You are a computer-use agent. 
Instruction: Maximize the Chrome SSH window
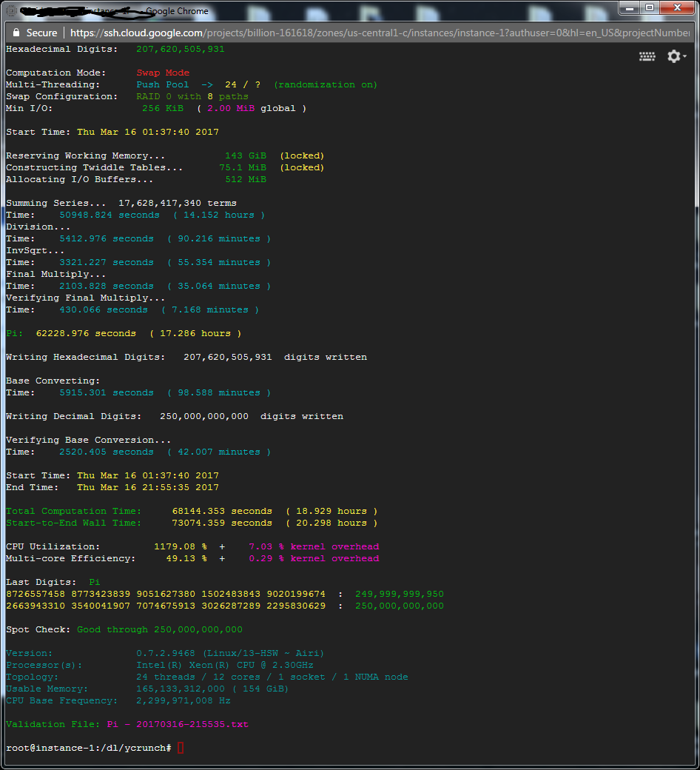pos(649,7)
